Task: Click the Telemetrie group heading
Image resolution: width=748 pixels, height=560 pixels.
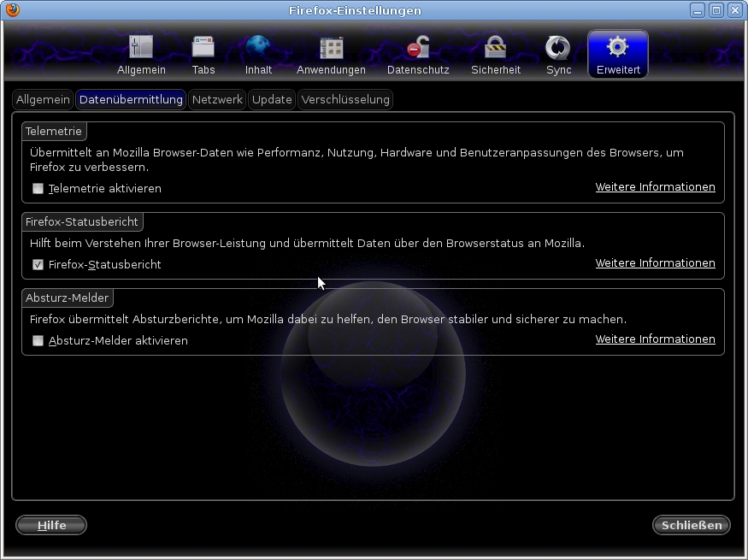Action: tap(54, 131)
